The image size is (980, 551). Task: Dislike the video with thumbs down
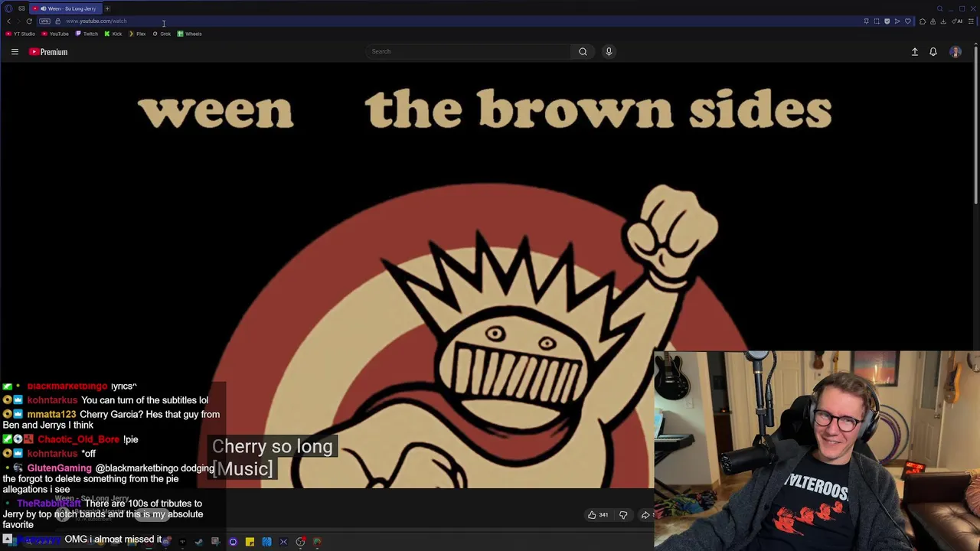click(623, 515)
